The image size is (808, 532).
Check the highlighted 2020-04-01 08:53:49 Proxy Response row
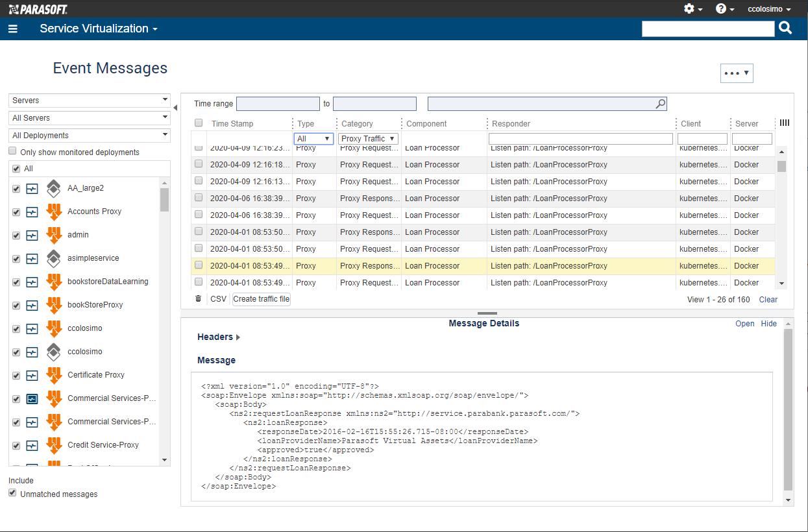click(199, 265)
